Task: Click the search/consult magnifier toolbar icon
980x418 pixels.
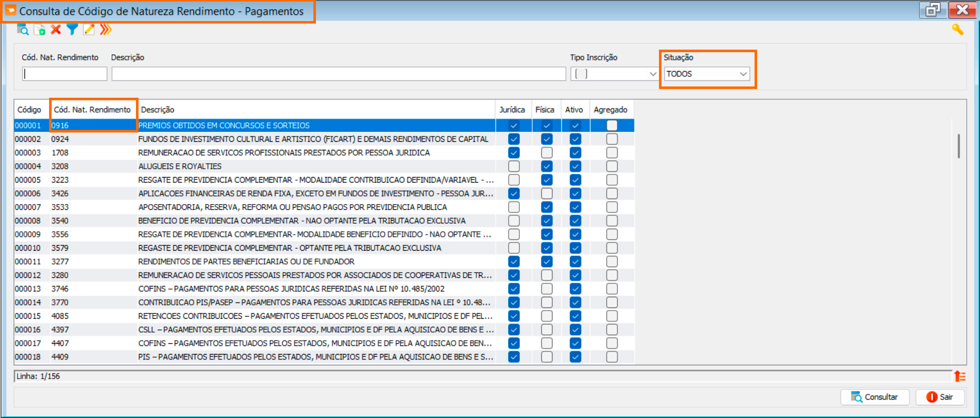Action: tap(22, 30)
